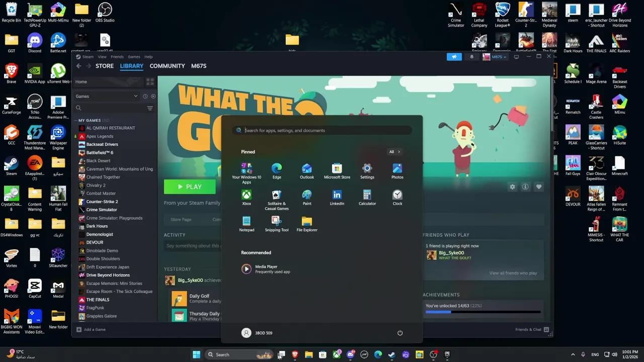Screen dimensions: 644x362
Task: Open OBS Studio desktop shortcut
Action: pyautogui.click(x=105, y=13)
